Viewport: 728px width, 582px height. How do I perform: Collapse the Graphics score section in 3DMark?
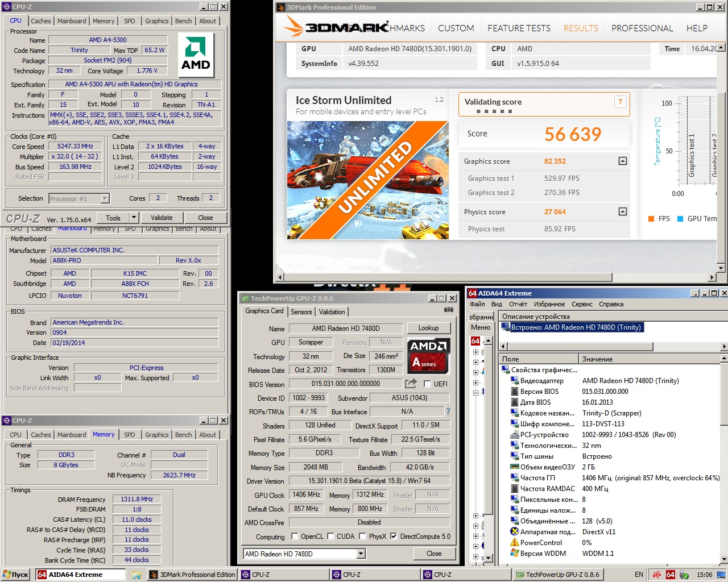point(623,161)
